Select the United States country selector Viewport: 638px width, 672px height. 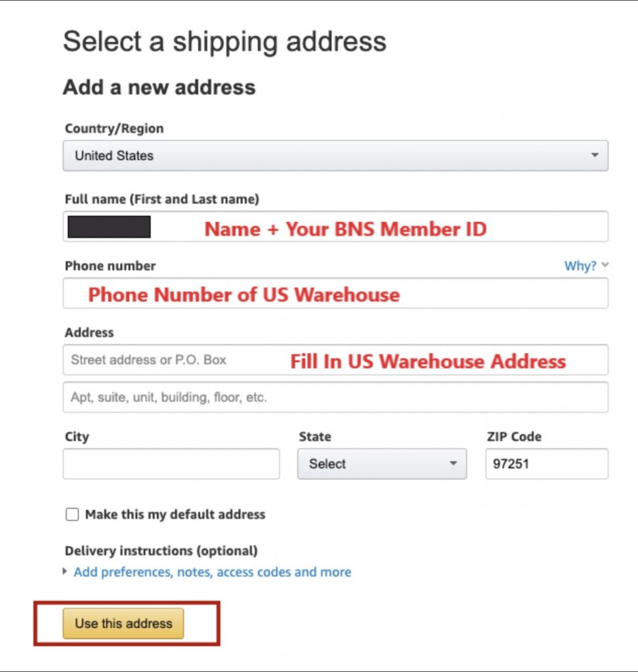point(335,156)
